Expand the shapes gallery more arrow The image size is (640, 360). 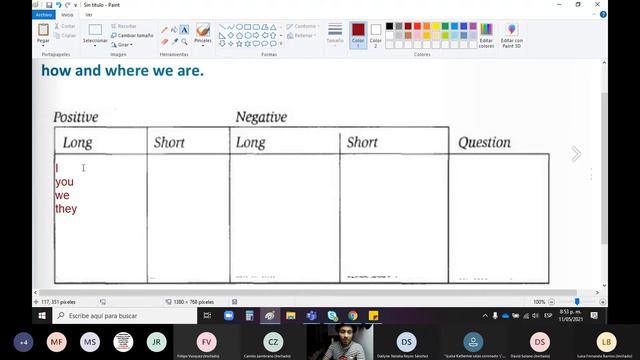tap(281, 44)
